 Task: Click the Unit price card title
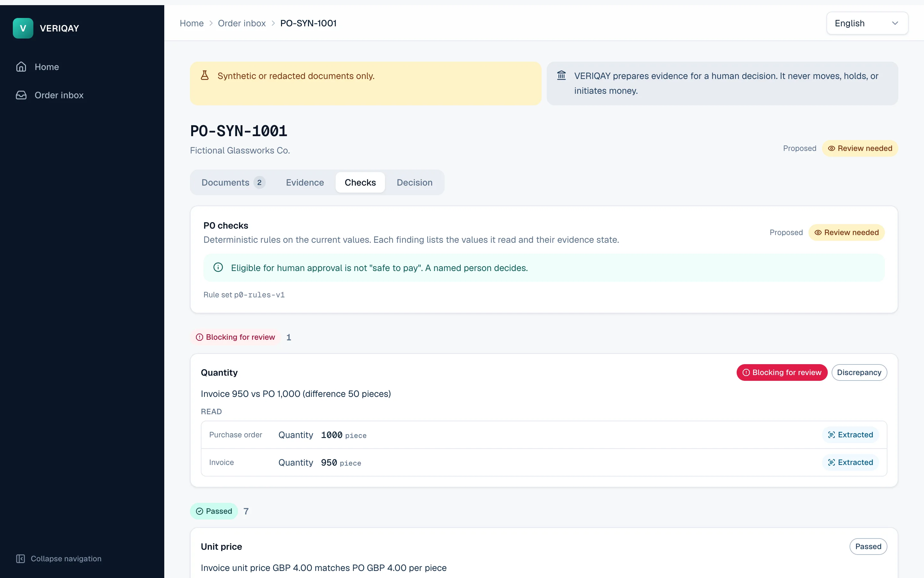pos(221,546)
